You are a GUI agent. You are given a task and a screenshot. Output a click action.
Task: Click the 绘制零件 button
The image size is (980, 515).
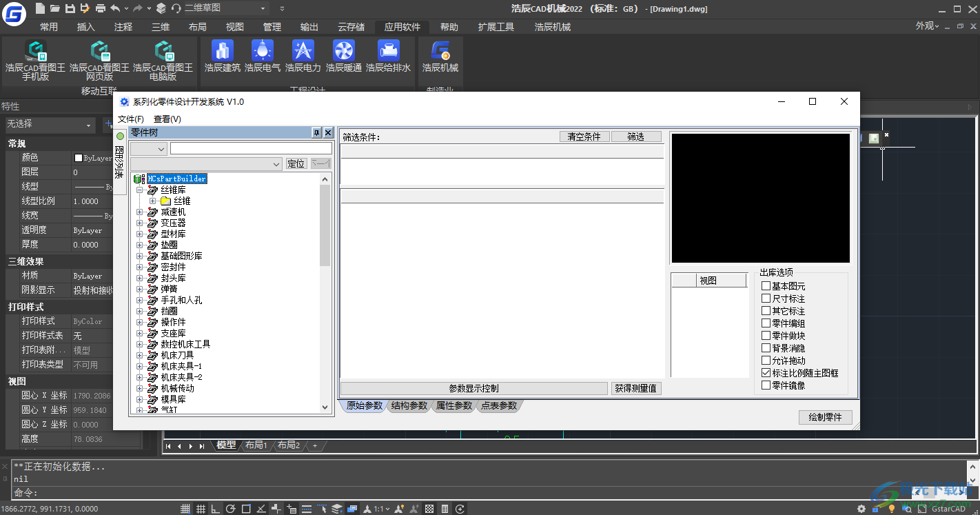(x=826, y=417)
